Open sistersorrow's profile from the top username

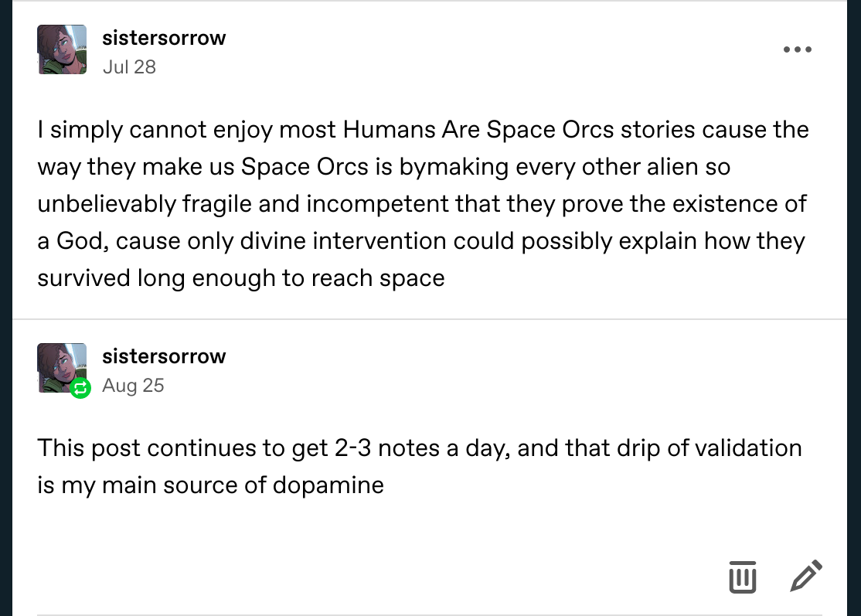164,37
